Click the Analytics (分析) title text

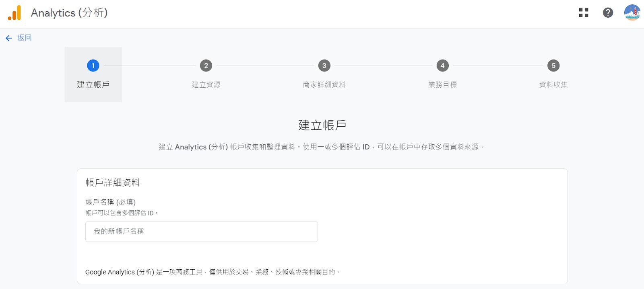(x=69, y=13)
